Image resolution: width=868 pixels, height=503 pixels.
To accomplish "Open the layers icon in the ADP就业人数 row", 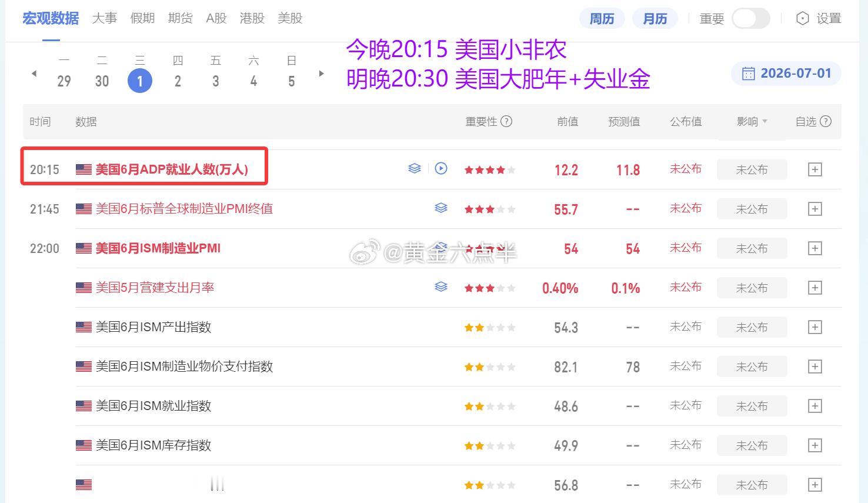I will [415, 169].
